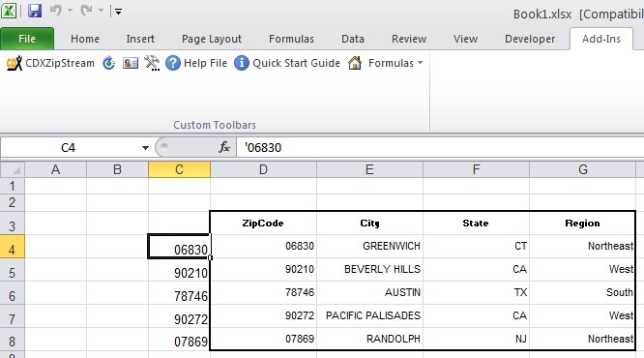Switch to the Insert tab
The image size is (644, 358).
click(140, 39)
